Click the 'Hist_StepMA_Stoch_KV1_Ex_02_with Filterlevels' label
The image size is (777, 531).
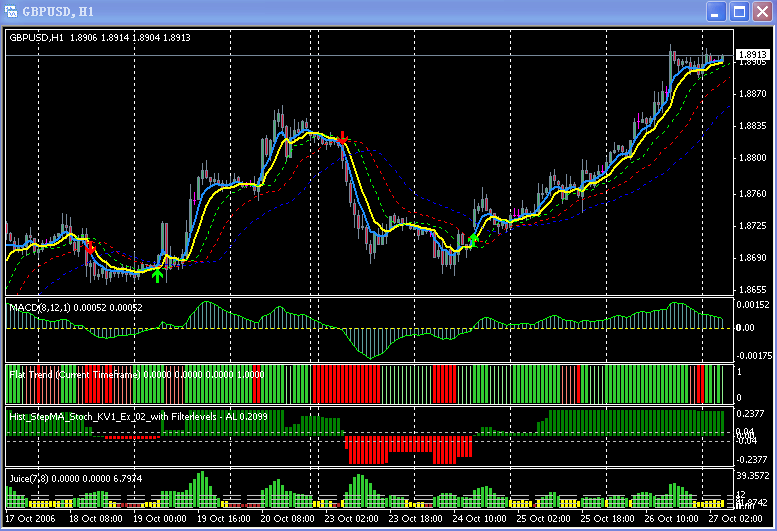[115, 417]
